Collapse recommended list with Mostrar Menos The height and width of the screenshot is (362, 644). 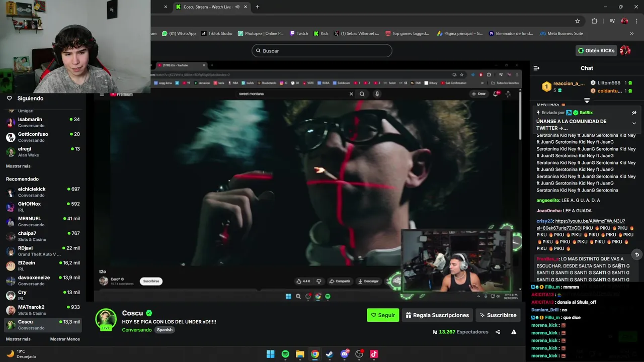[x=65, y=339]
